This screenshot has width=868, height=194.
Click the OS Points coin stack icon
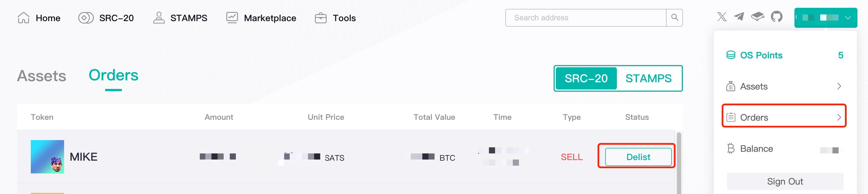[x=731, y=55]
